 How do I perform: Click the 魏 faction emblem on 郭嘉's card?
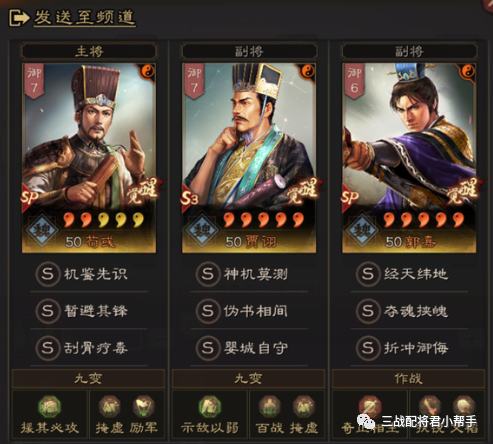pyautogui.click(x=363, y=230)
